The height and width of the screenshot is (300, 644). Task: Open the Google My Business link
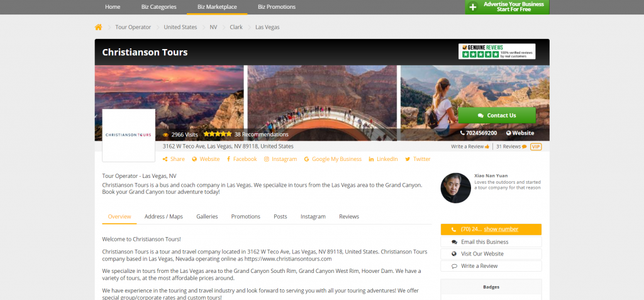(x=333, y=159)
